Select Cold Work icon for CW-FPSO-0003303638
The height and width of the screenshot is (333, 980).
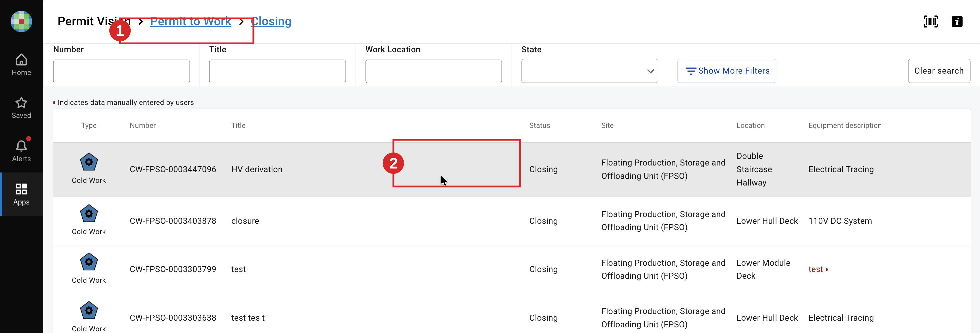tap(89, 311)
